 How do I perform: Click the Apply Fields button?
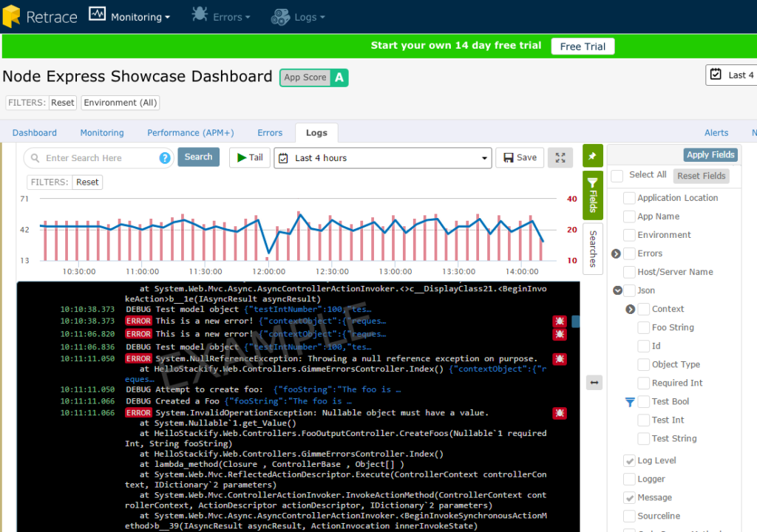710,155
